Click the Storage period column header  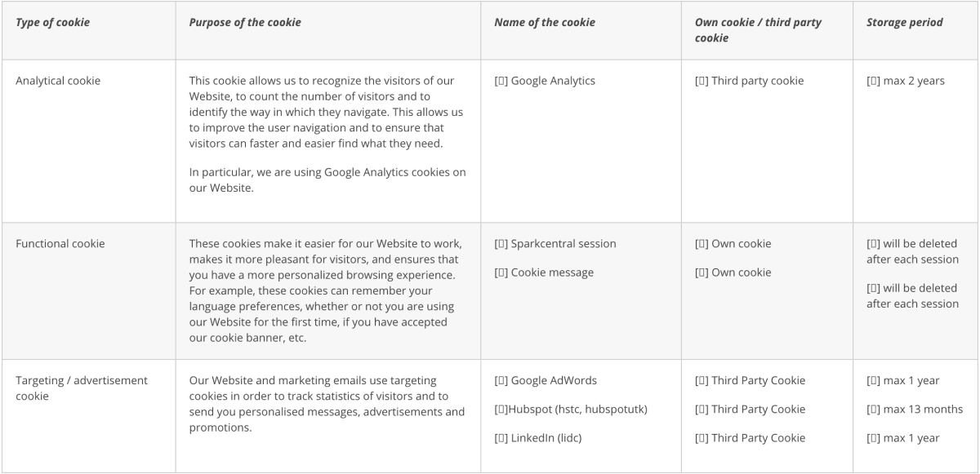point(905,23)
